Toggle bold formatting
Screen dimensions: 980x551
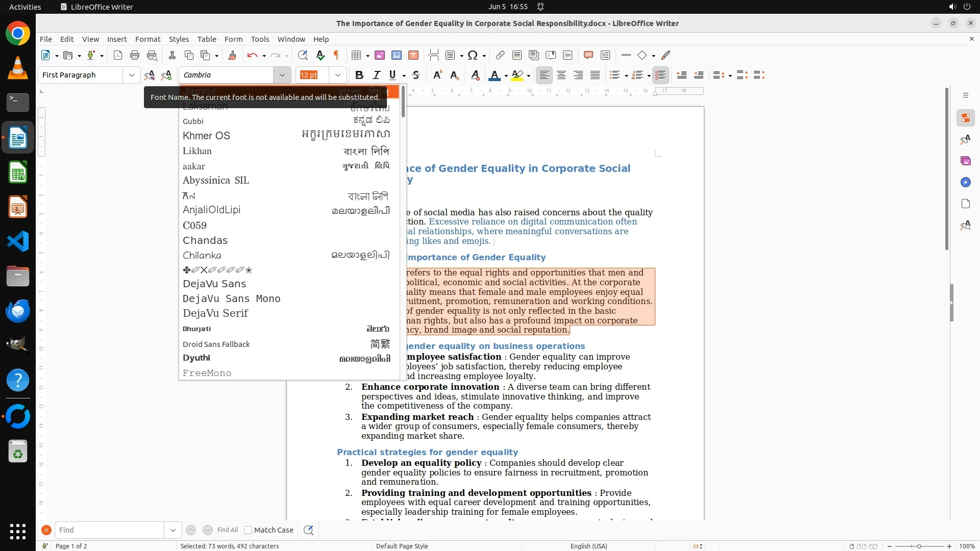click(x=359, y=75)
